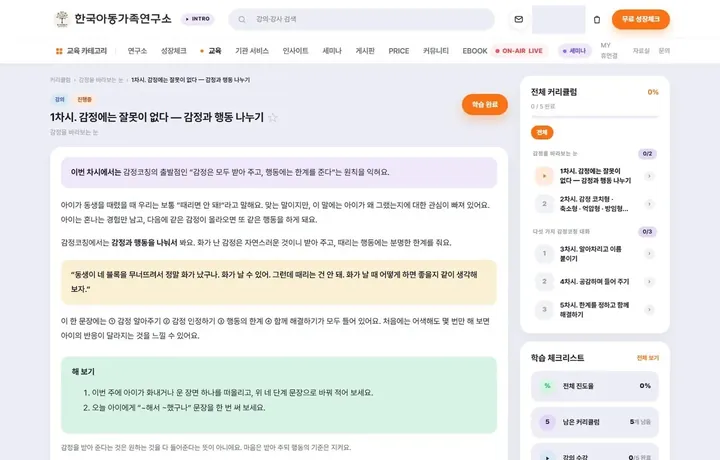Open the 2차시. 감정 코치형 lesson
The image size is (720, 460).
point(594,204)
